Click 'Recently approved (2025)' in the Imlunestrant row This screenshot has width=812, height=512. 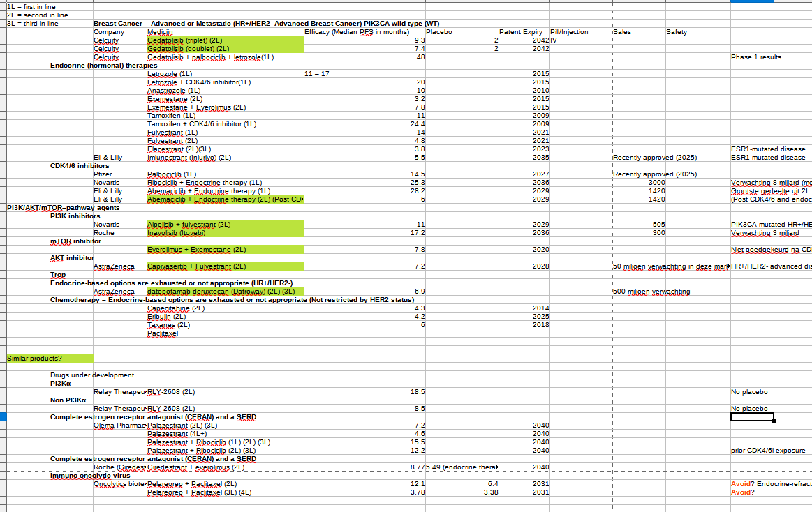click(x=655, y=158)
